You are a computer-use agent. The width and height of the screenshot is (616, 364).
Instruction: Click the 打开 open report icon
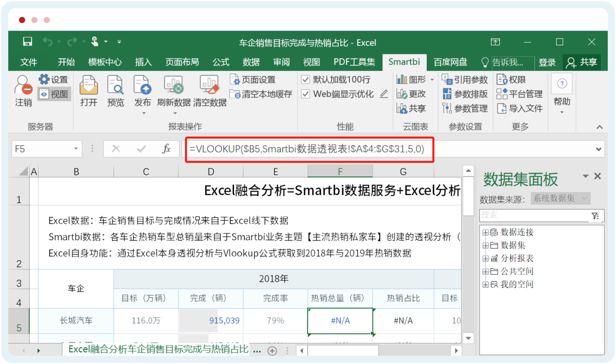[89, 85]
